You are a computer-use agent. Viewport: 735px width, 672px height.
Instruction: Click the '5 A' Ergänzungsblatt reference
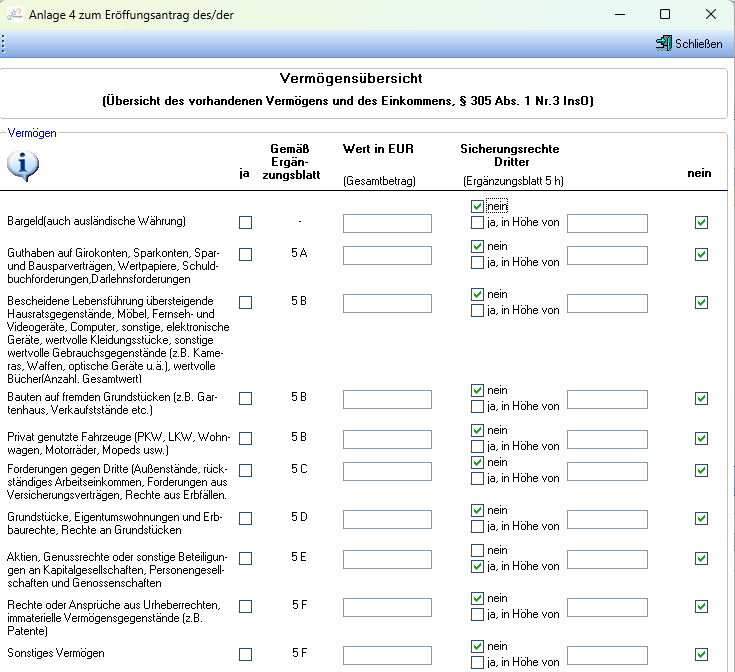[x=299, y=253]
